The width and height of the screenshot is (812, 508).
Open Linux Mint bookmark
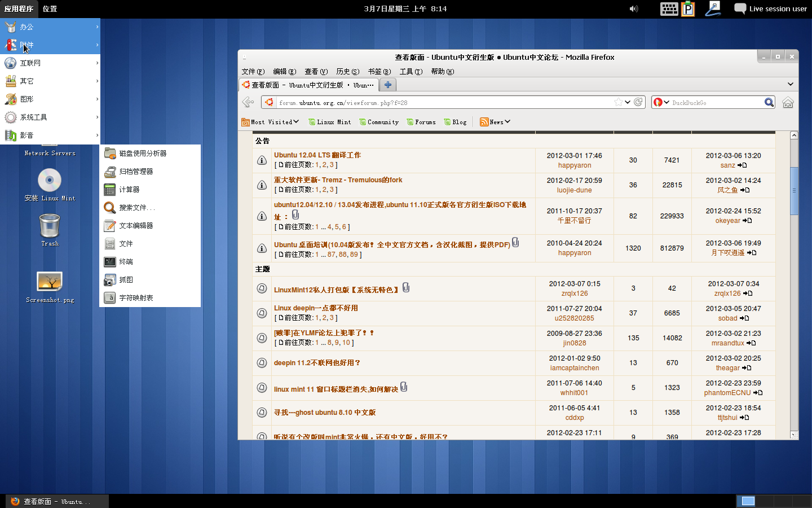(x=330, y=122)
